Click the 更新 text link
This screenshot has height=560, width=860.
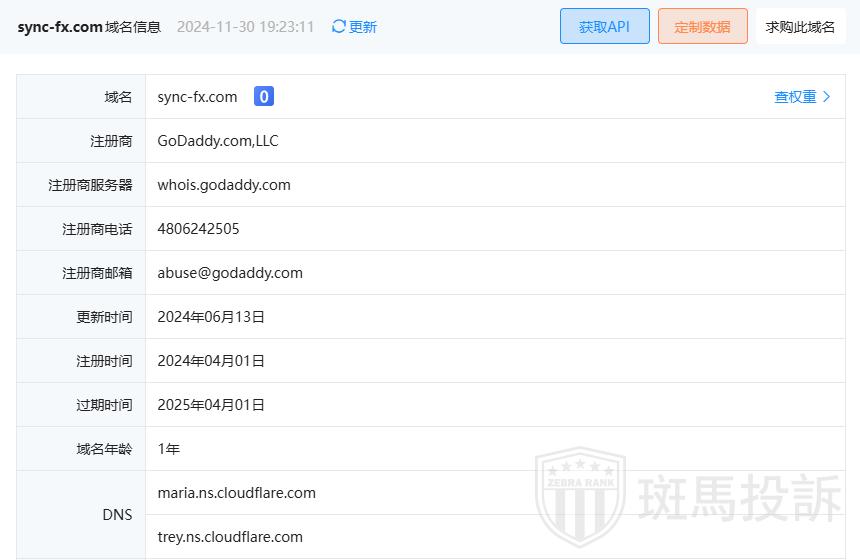pyautogui.click(x=363, y=27)
